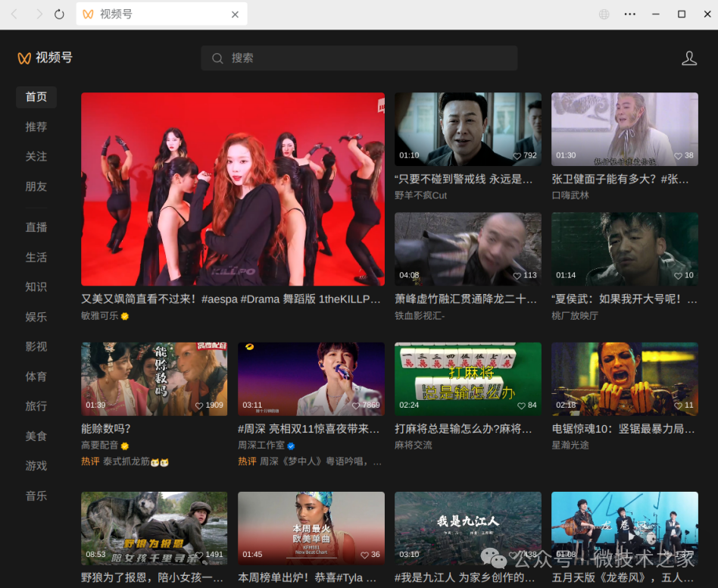Play the 04:08 萧峰虚竹 video thumbnail

click(x=468, y=249)
